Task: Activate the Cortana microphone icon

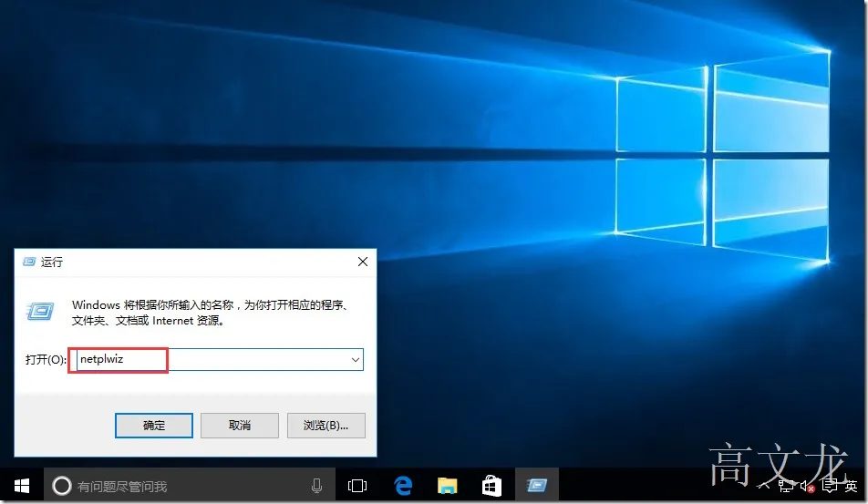Action: click(x=316, y=486)
